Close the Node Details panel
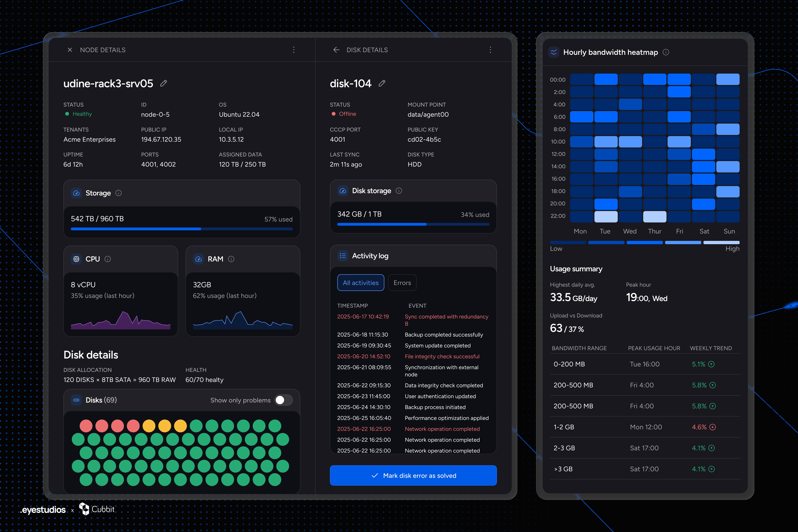This screenshot has width=798, height=532. tap(70, 50)
